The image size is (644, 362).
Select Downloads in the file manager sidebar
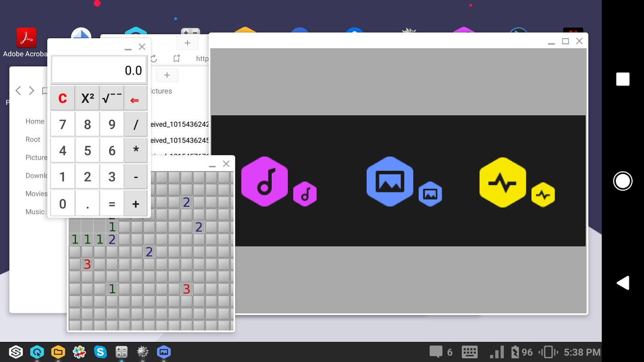coord(37,175)
